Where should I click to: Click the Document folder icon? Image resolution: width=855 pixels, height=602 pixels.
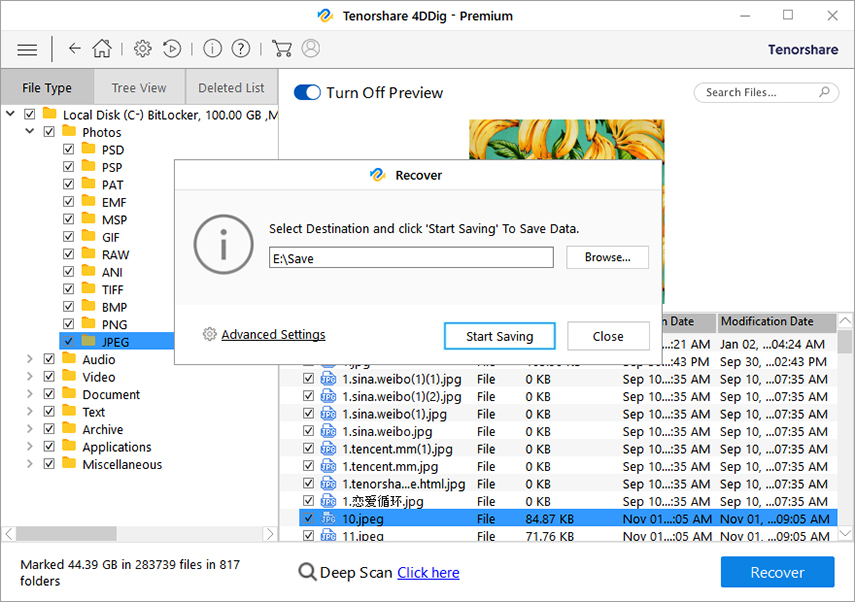(69, 394)
